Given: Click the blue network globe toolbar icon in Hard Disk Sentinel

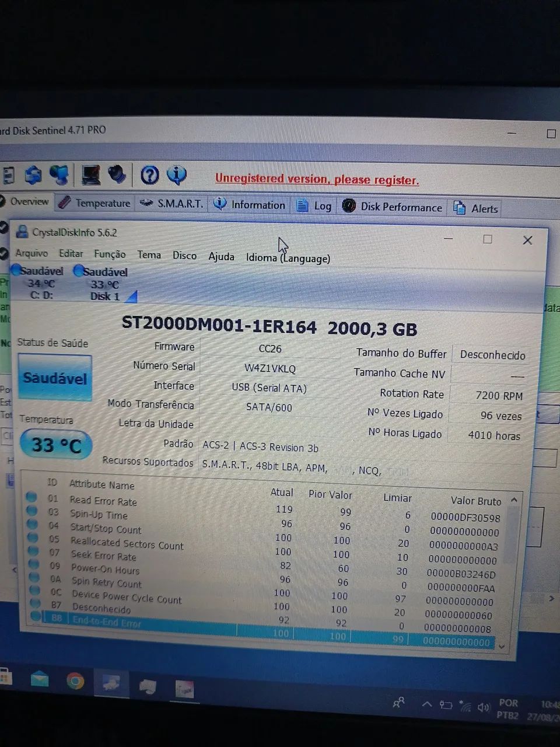Looking at the screenshot, I should click(x=59, y=174).
